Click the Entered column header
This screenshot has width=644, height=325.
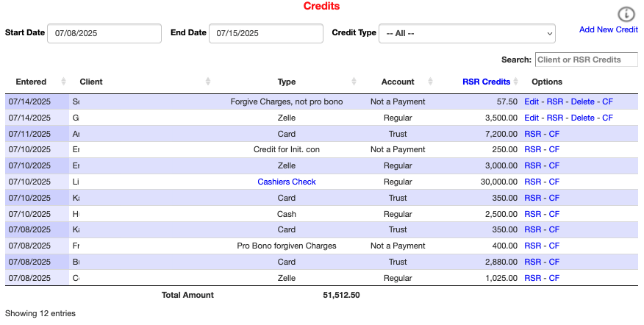pyautogui.click(x=31, y=82)
